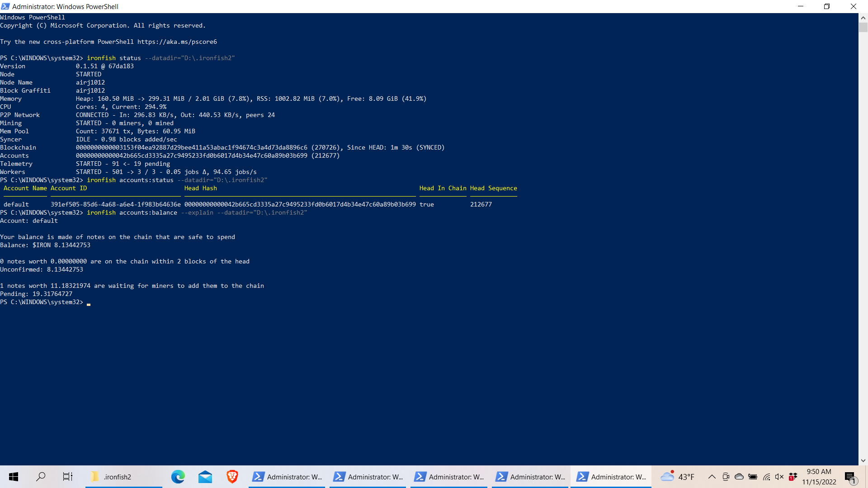This screenshot has width=868, height=488.
Task: Open the Windows Start menu
Action: click(x=14, y=477)
